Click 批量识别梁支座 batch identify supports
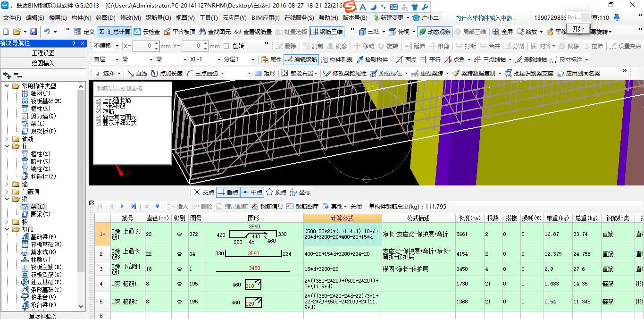Screen dimensions: 644x319 (529, 73)
